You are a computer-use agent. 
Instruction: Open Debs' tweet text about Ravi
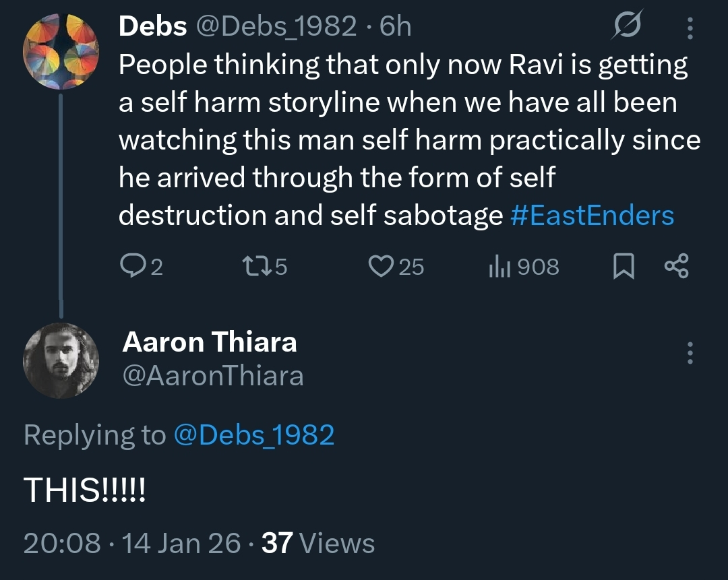404,140
